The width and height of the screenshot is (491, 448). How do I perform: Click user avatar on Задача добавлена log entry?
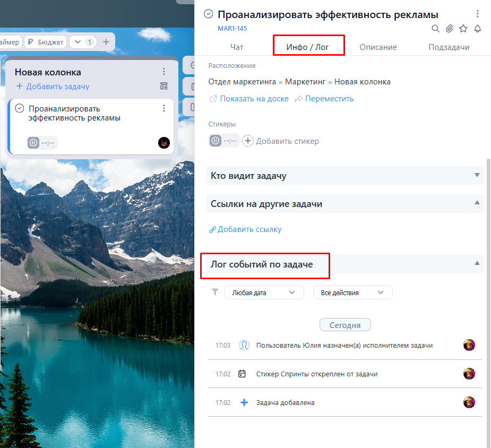coord(469,402)
